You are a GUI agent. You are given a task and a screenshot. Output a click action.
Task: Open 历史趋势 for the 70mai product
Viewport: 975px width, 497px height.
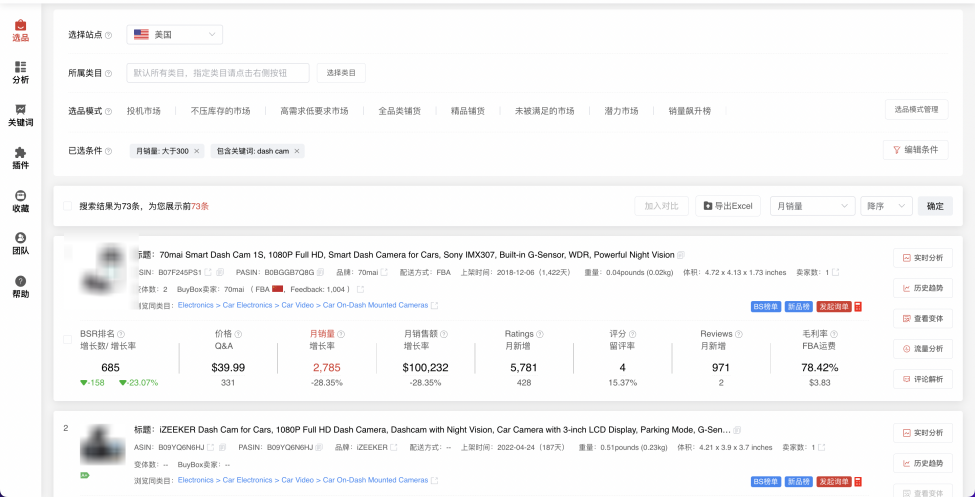(923, 288)
